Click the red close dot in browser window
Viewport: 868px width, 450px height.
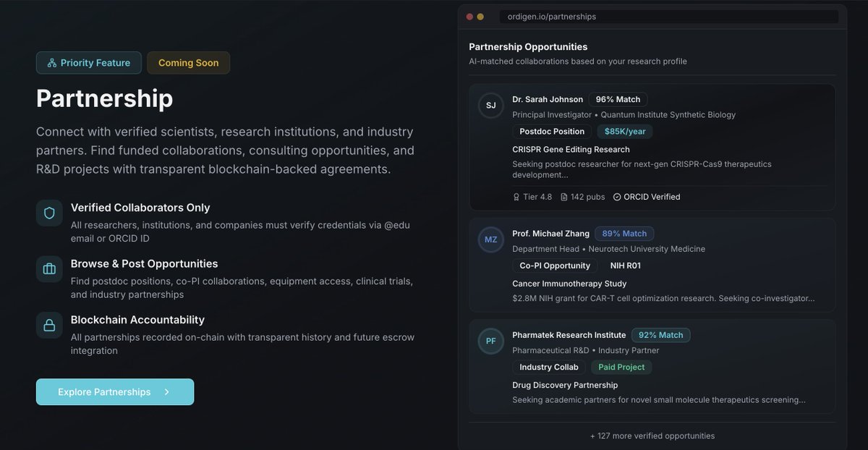coord(469,17)
